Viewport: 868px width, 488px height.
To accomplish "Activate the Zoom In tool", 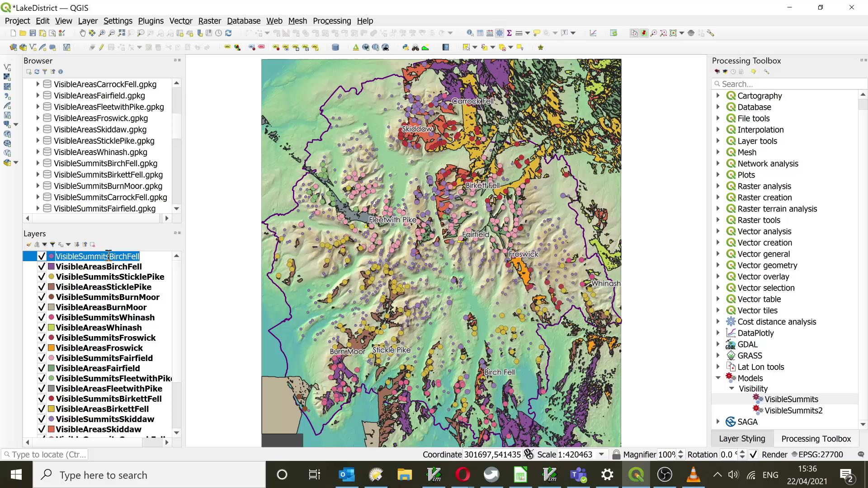I will 102,33.
